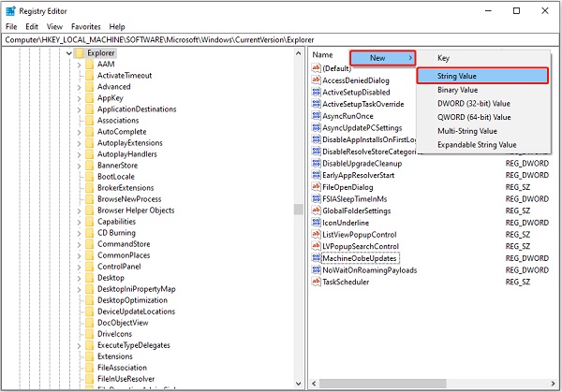This screenshot has height=392, width=562.
Task: Select the CD Burning key
Action: coord(116,233)
